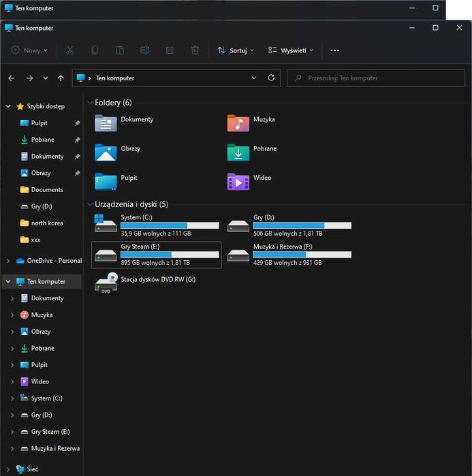The image size is (472, 476).
Task: Click the Share icon in toolbar
Action: [170, 50]
